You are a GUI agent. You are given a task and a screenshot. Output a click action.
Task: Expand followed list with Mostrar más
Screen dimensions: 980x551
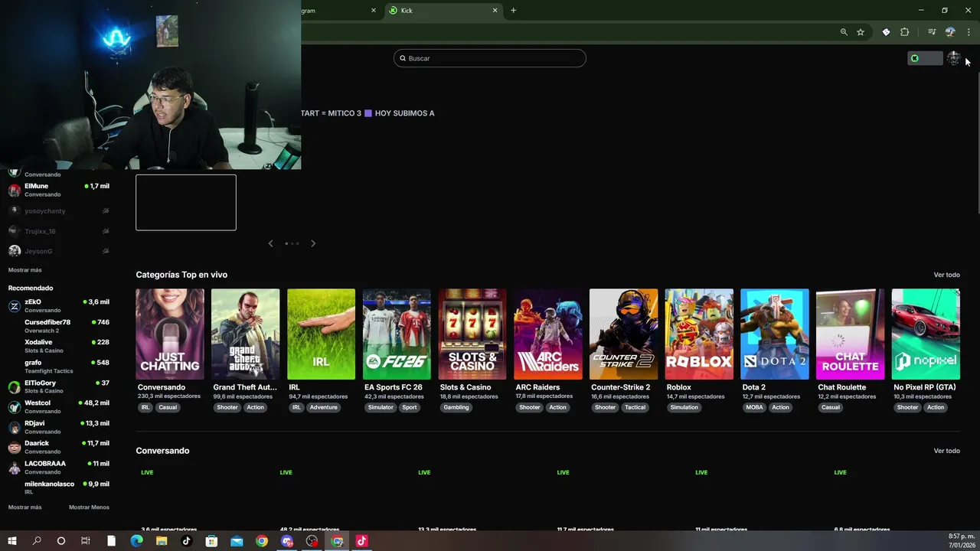[25, 270]
